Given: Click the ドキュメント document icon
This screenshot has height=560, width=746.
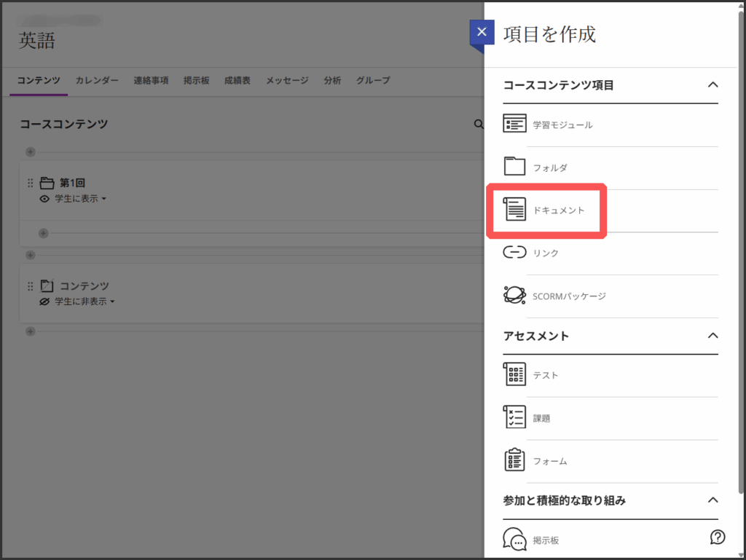Looking at the screenshot, I should pyautogui.click(x=514, y=210).
